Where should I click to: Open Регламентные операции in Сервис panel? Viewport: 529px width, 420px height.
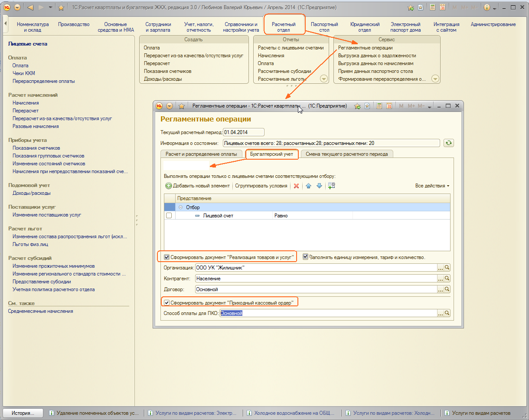[x=366, y=48]
